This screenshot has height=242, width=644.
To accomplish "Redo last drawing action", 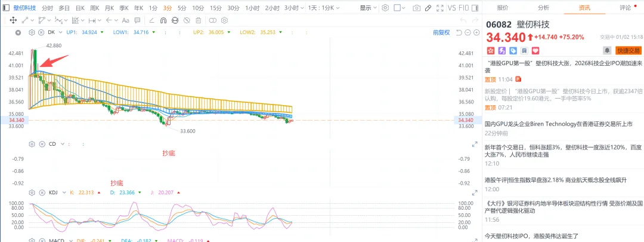I will [x=475, y=20].
